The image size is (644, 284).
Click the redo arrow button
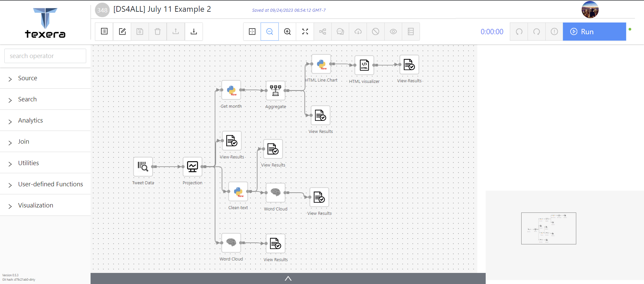click(537, 32)
